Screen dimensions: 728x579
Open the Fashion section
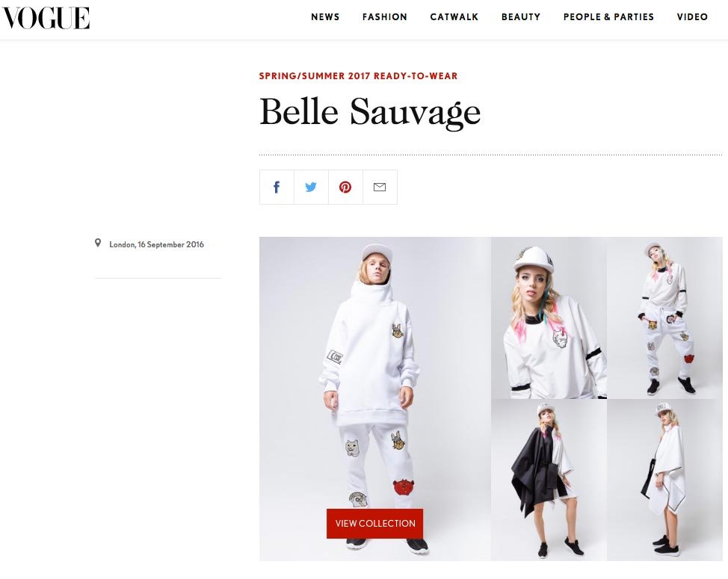pos(384,17)
